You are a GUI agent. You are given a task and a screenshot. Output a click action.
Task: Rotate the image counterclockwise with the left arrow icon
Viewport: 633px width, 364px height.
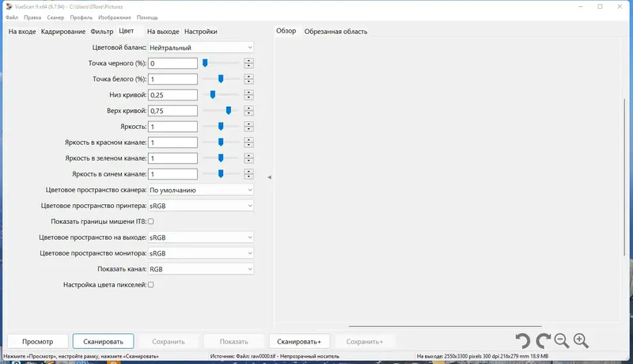(x=523, y=341)
